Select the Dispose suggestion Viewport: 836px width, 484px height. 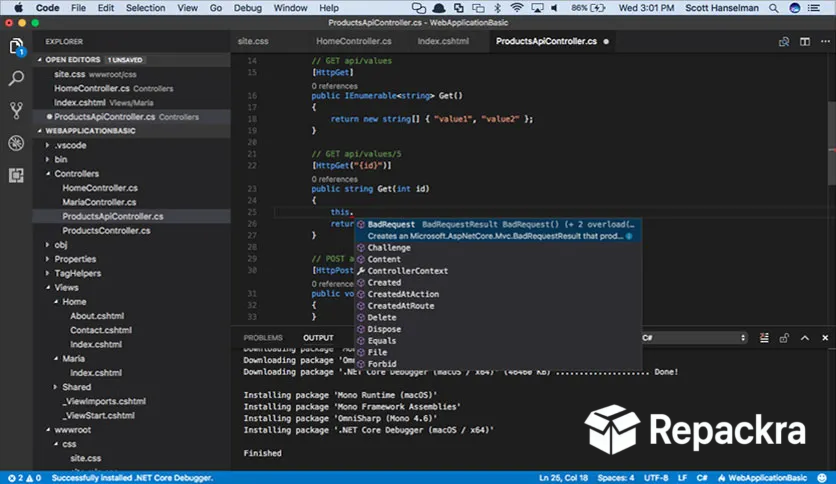pos(498,329)
